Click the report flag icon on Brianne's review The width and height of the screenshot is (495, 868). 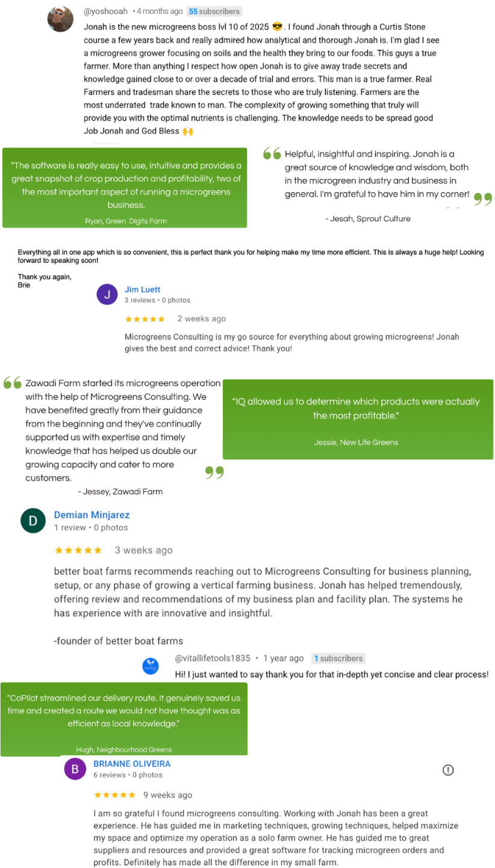448,770
